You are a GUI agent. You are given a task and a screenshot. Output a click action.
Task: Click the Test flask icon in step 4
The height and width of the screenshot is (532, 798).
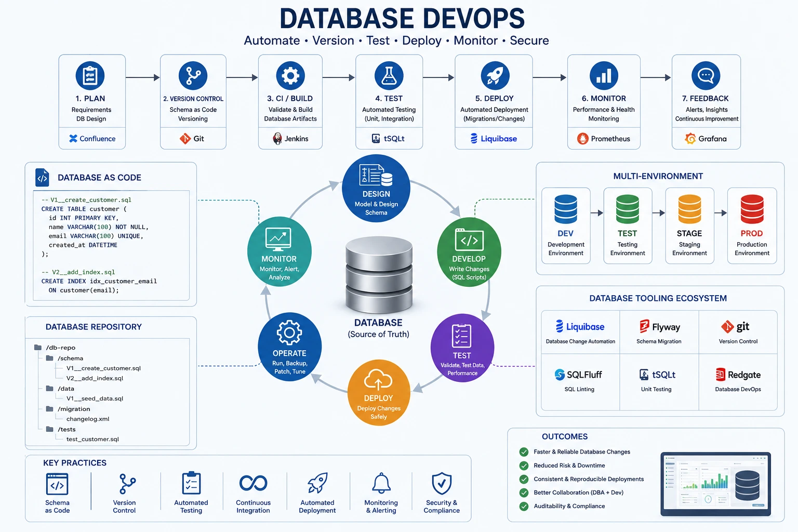click(x=389, y=76)
